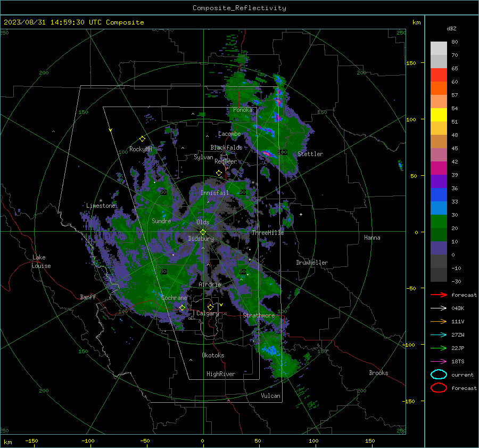
Task: Click the Lacombe city label
Action: coord(229,134)
